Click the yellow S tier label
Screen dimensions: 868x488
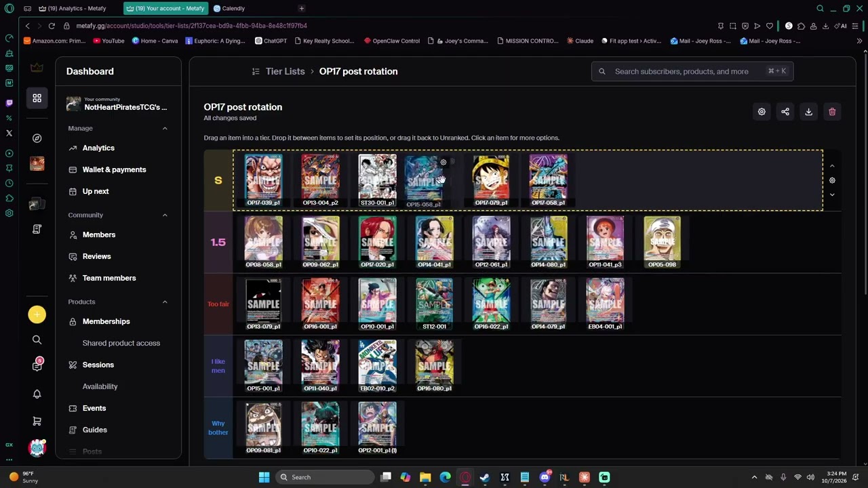(218, 180)
